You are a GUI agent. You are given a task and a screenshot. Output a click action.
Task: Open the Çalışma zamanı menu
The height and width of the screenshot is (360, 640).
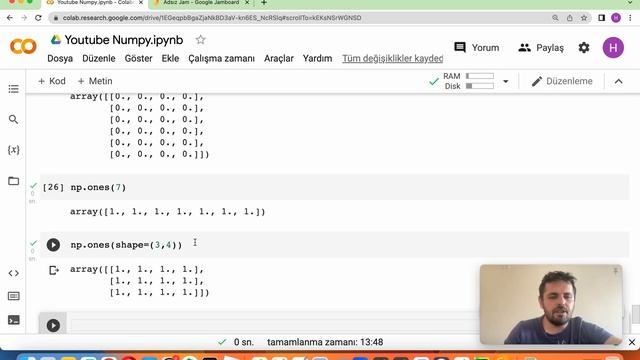[221, 58]
